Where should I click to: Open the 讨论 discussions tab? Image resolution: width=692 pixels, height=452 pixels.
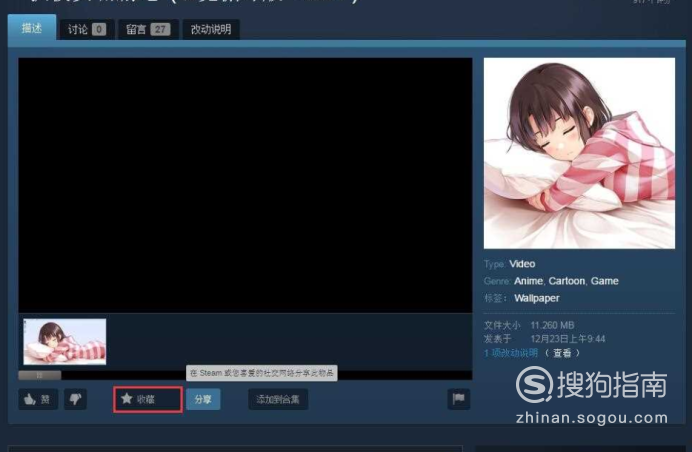click(86, 30)
